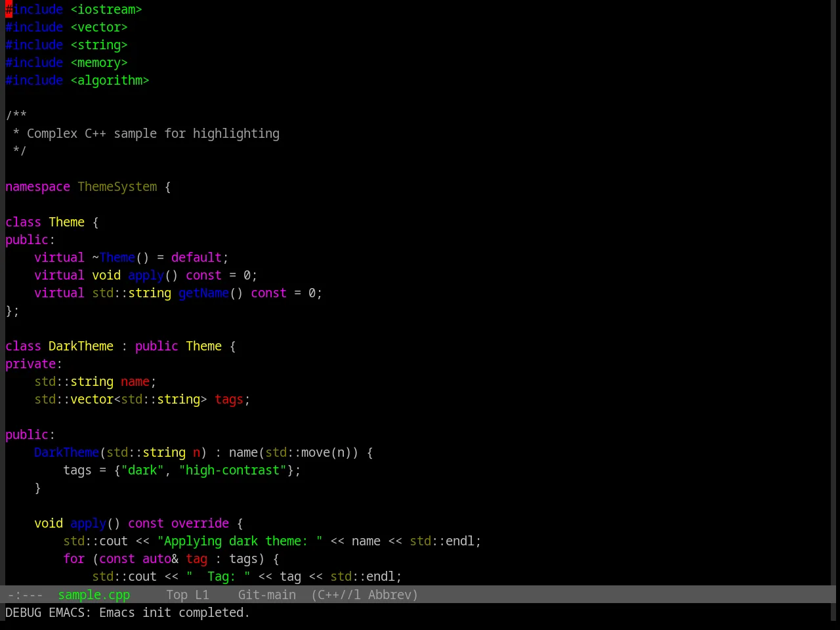This screenshot has width=840, height=630.
Task: Click 'public' in 'public Theme' inheritance
Action: click(x=156, y=346)
